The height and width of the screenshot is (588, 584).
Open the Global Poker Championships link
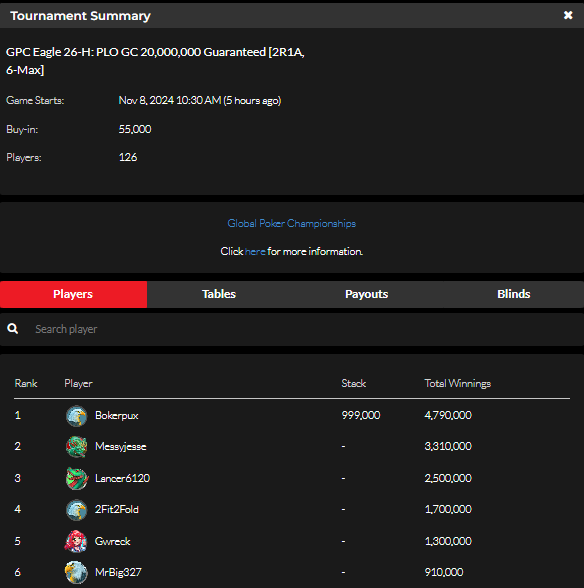click(x=291, y=224)
